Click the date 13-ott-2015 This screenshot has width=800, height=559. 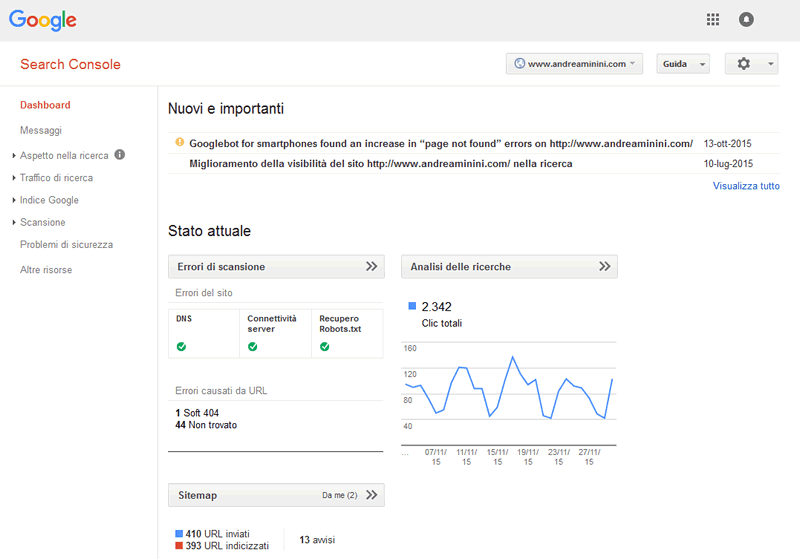[728, 144]
